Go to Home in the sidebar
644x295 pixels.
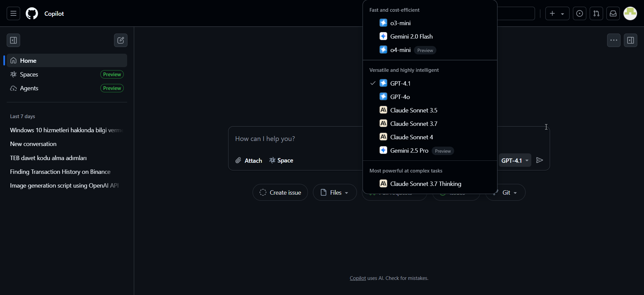[x=67, y=60]
